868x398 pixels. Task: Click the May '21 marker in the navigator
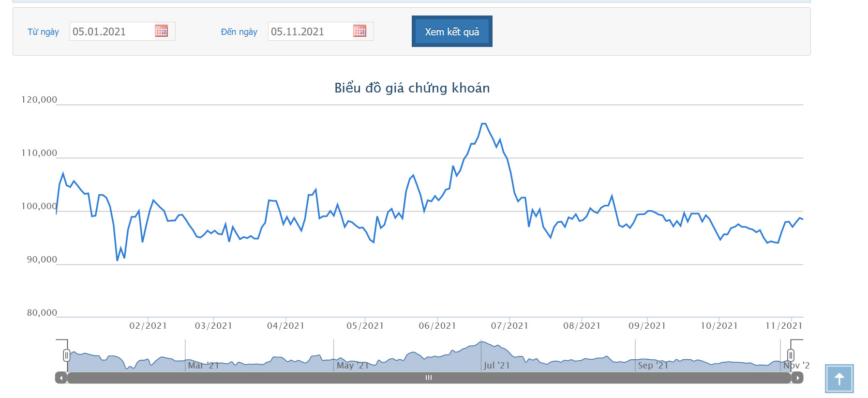click(353, 366)
